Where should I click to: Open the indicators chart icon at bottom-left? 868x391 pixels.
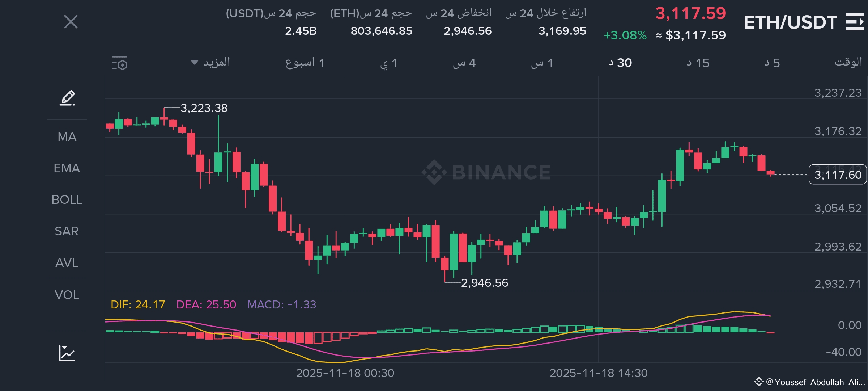click(x=67, y=353)
